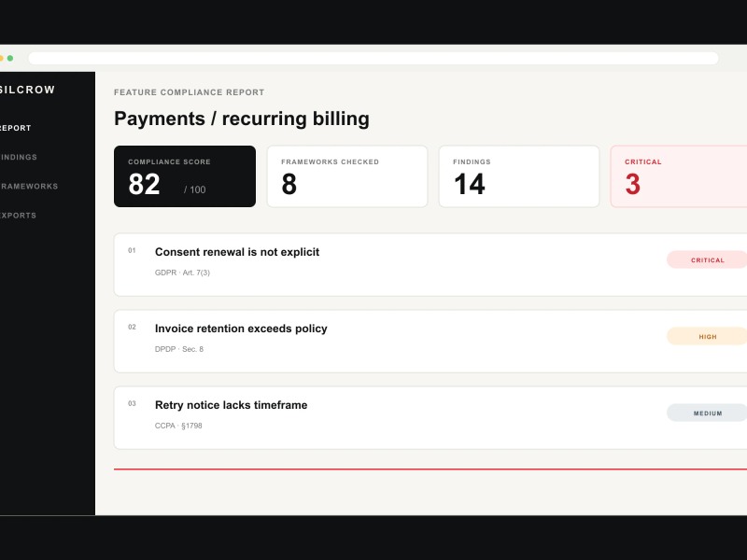Screen dimensions: 747x560
Task: Click the Medium severity badge
Action: click(707, 413)
